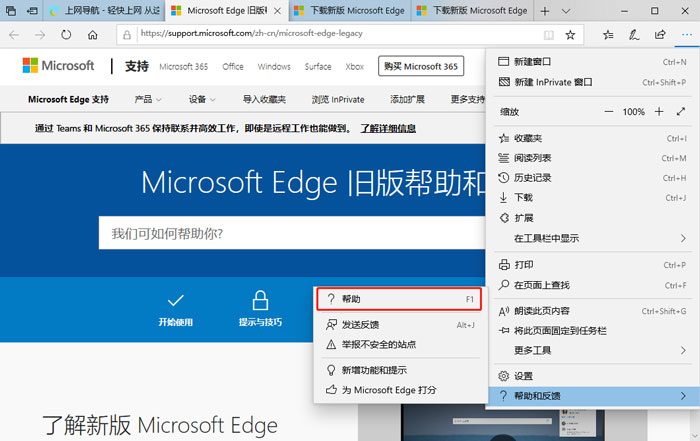Click the browser Back arrow button
Screen dimensions: 700x441
pos(15,34)
